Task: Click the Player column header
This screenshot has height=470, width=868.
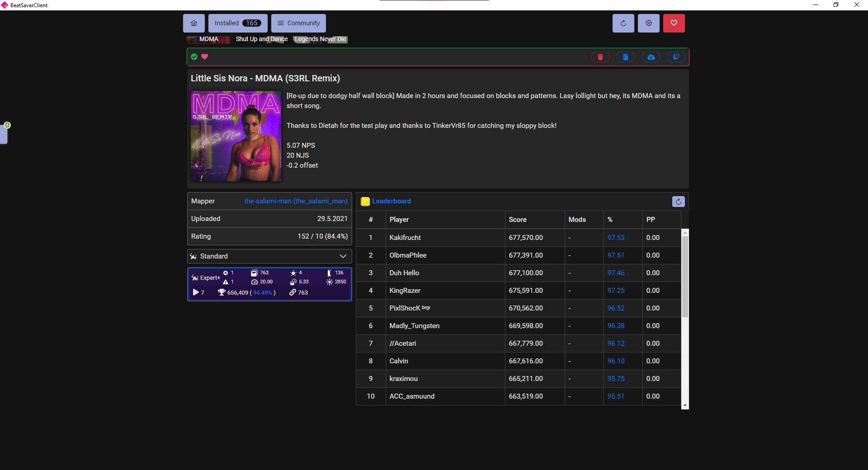Action: [x=445, y=220]
